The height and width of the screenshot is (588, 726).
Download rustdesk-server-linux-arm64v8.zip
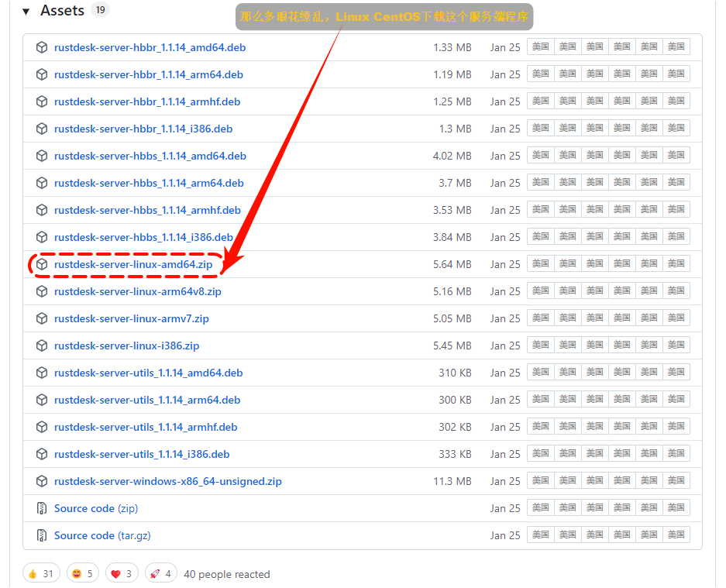[137, 291]
